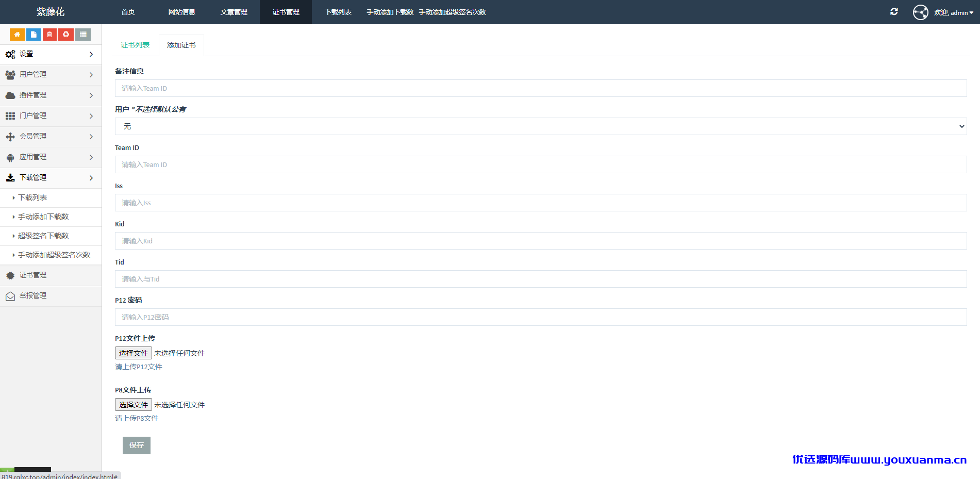This screenshot has width=980, height=479.
Task: Expand the 设置 sidebar section
Action: (x=51, y=54)
